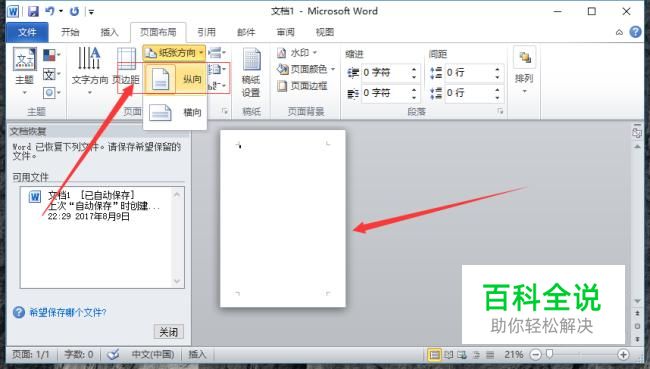Open 稿纸设置 manuscript paper settings
650x369 pixels.
tap(251, 74)
